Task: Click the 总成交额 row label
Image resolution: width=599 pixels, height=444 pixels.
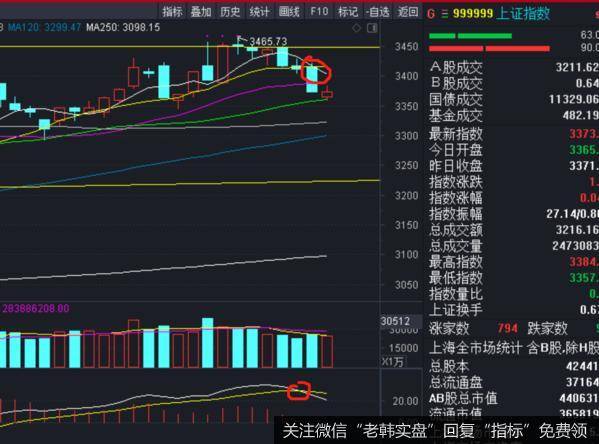Action: point(455,230)
